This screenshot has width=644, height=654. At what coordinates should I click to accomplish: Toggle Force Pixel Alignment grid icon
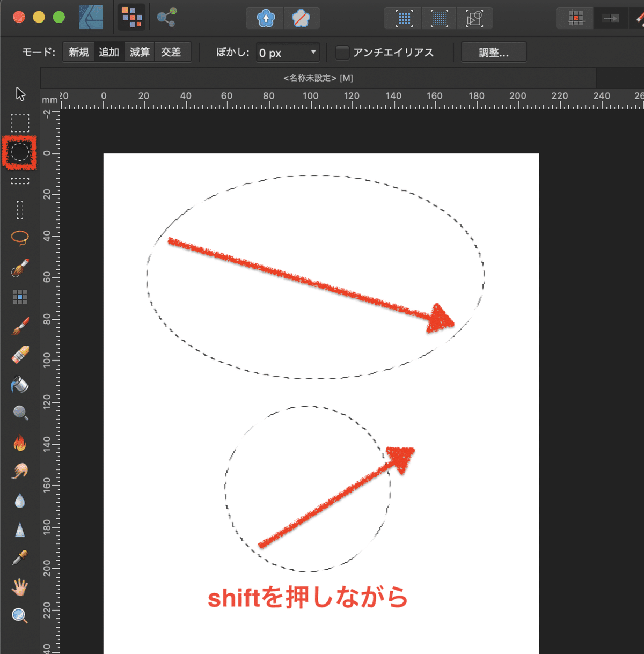pyautogui.click(x=576, y=18)
